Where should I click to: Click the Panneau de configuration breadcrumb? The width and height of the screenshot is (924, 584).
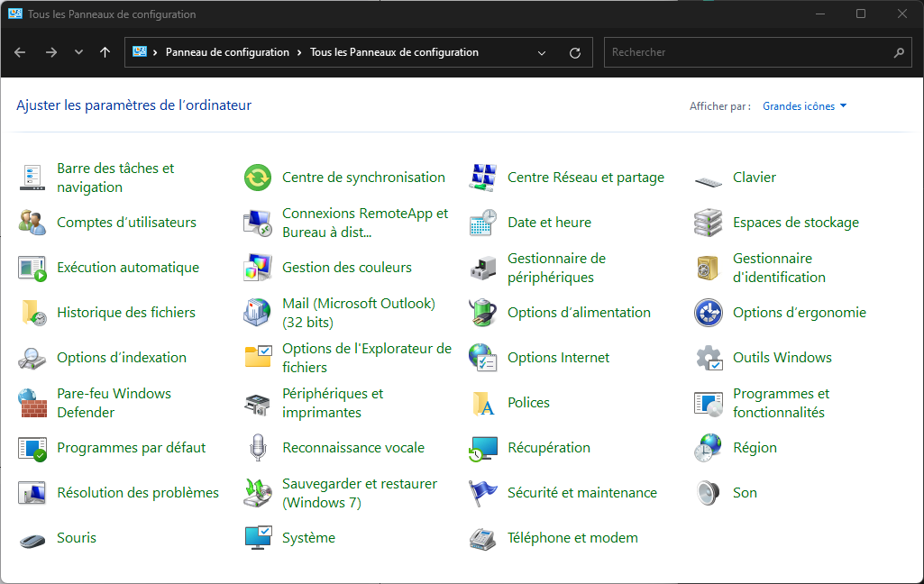click(x=227, y=52)
